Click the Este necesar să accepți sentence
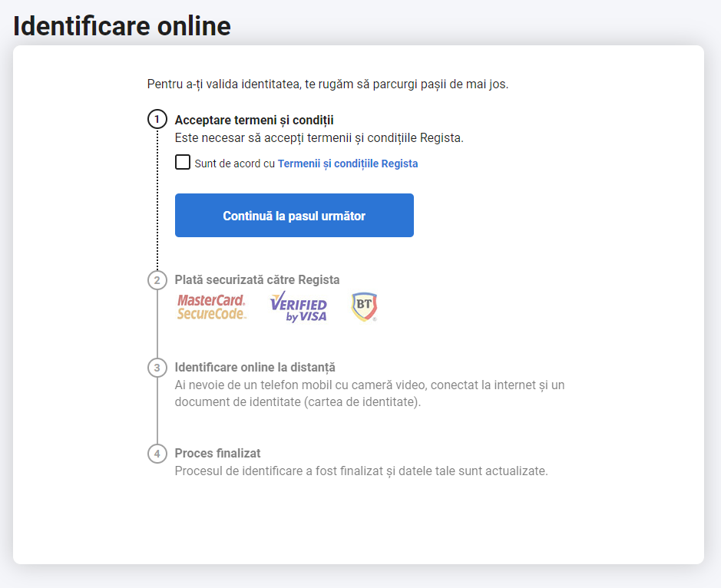The height and width of the screenshot is (588, 721). click(319, 138)
